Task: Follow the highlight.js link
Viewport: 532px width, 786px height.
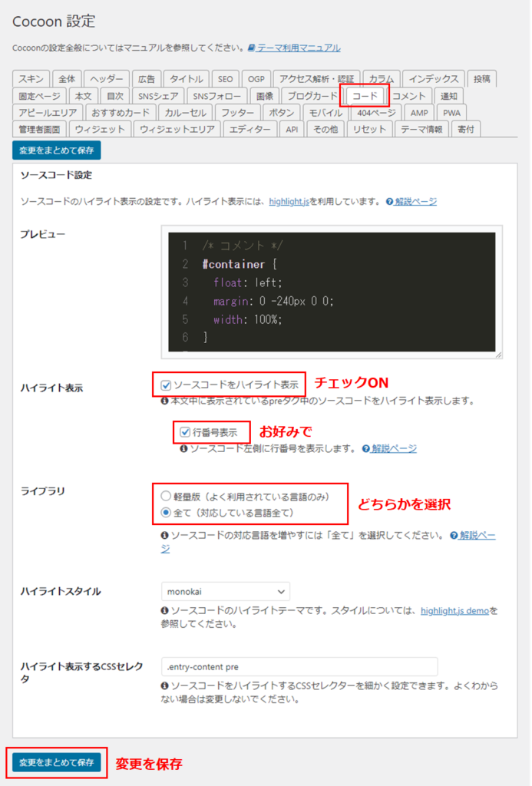Action: click(x=289, y=202)
